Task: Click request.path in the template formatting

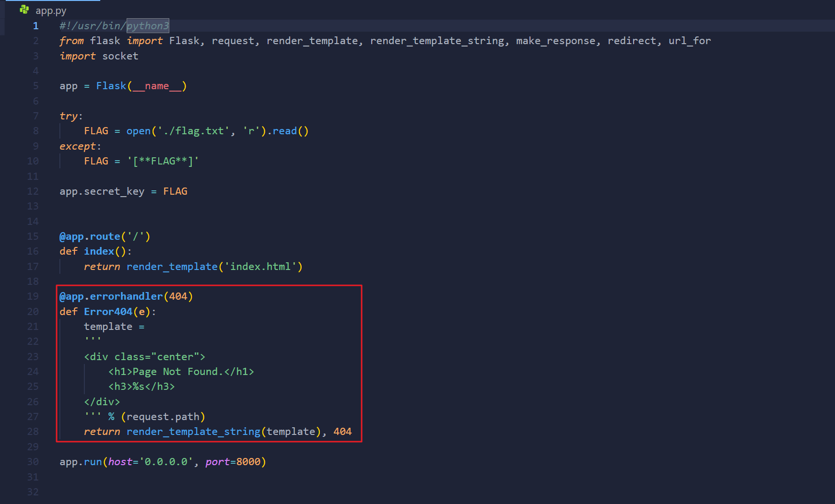Action: (163, 417)
